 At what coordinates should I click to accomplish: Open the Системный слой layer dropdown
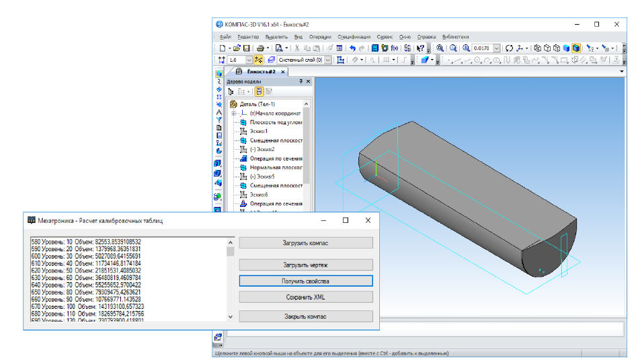328,60
